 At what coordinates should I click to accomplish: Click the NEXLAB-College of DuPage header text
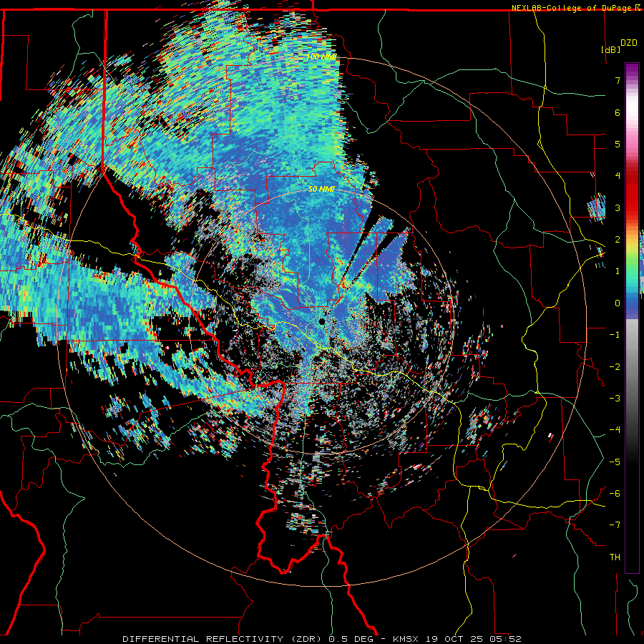[576, 8]
